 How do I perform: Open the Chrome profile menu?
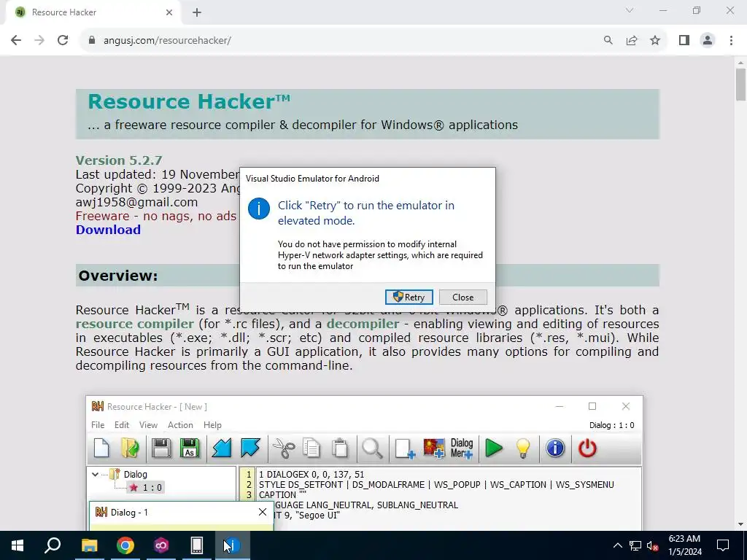(708, 41)
